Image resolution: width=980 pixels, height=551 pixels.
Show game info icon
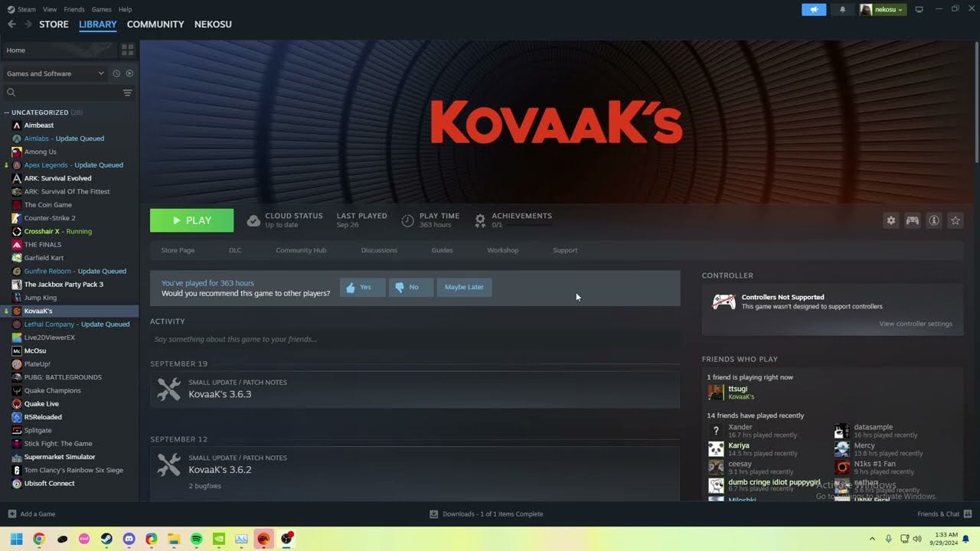(934, 220)
